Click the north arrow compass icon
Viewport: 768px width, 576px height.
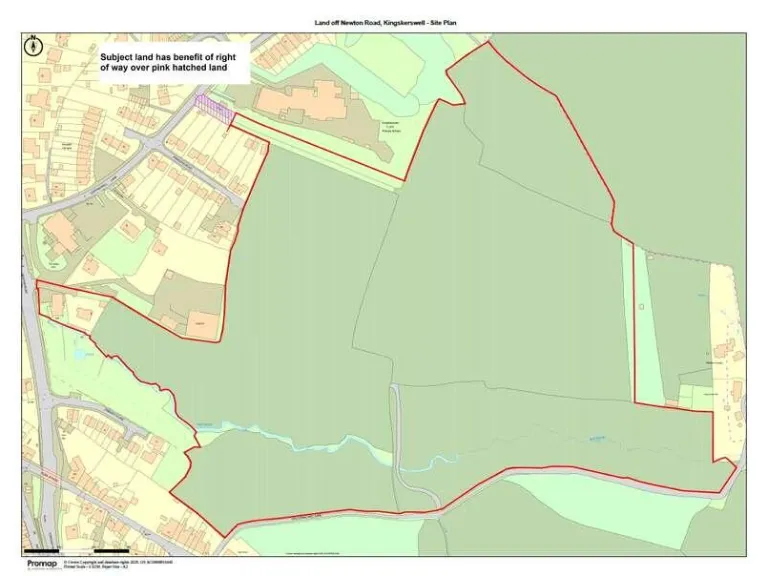tap(35, 45)
